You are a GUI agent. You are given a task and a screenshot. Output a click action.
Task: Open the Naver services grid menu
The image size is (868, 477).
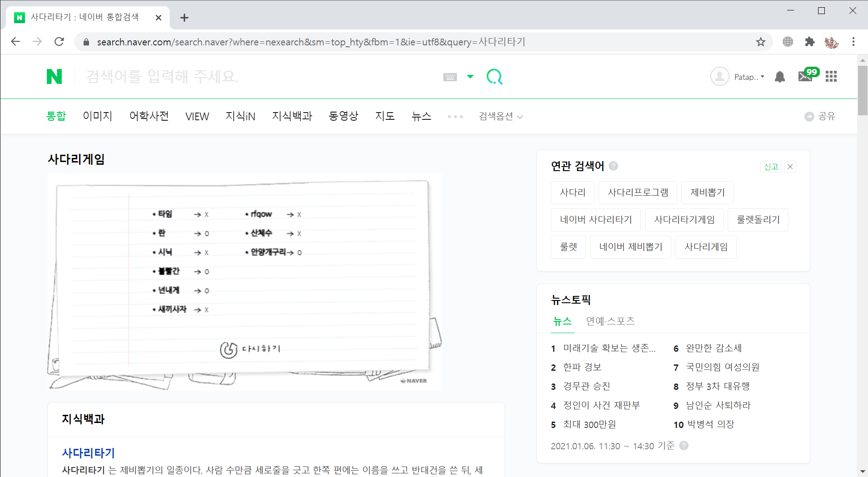point(831,77)
